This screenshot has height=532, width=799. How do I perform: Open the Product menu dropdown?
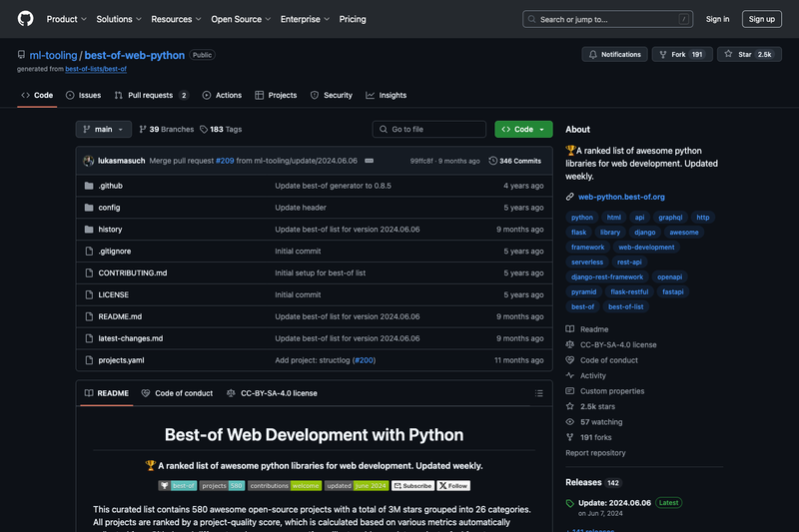pos(66,19)
